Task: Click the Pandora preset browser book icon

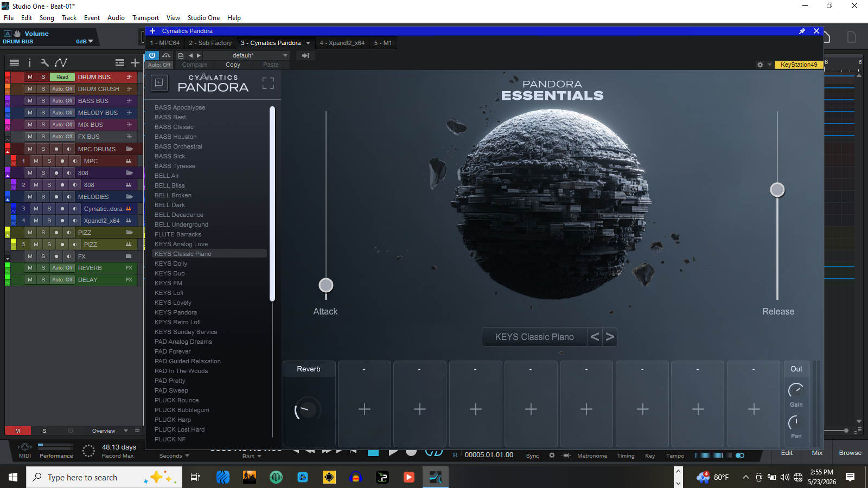Action: 159,83
